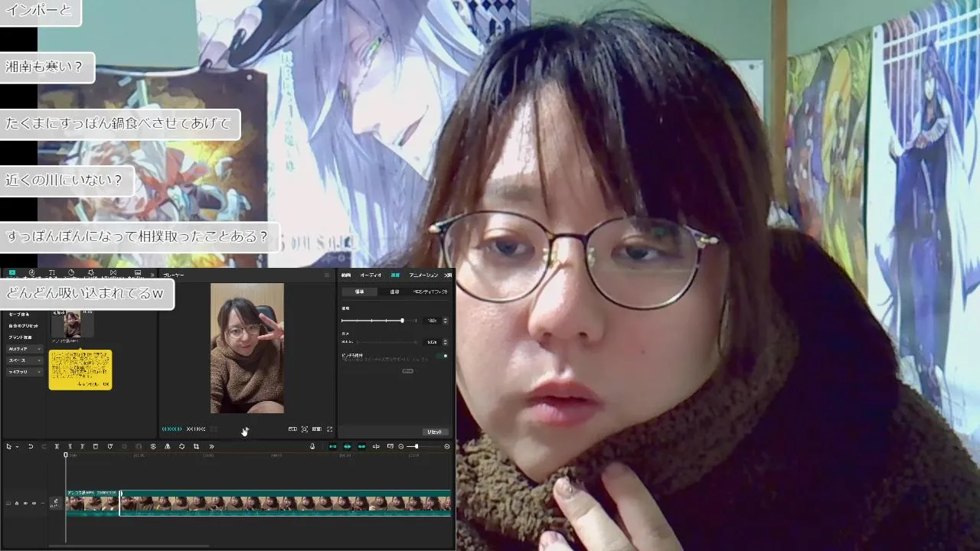Click the rotate tool icon
980x551 pixels.
pos(181,446)
